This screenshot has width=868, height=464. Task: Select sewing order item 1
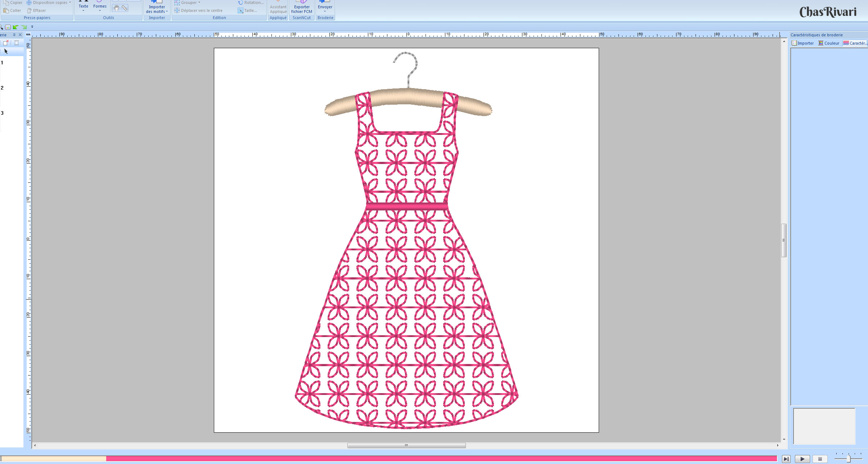click(x=2, y=63)
